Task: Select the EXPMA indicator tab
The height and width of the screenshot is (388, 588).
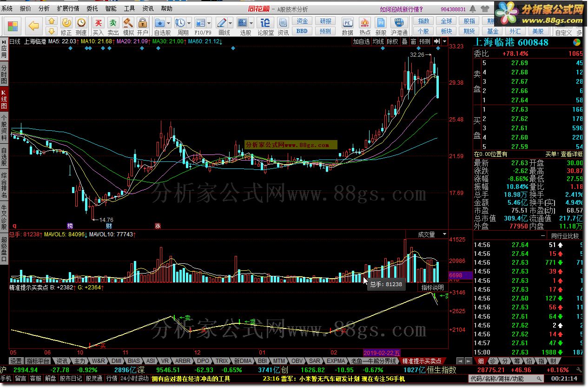Action: 336,361
